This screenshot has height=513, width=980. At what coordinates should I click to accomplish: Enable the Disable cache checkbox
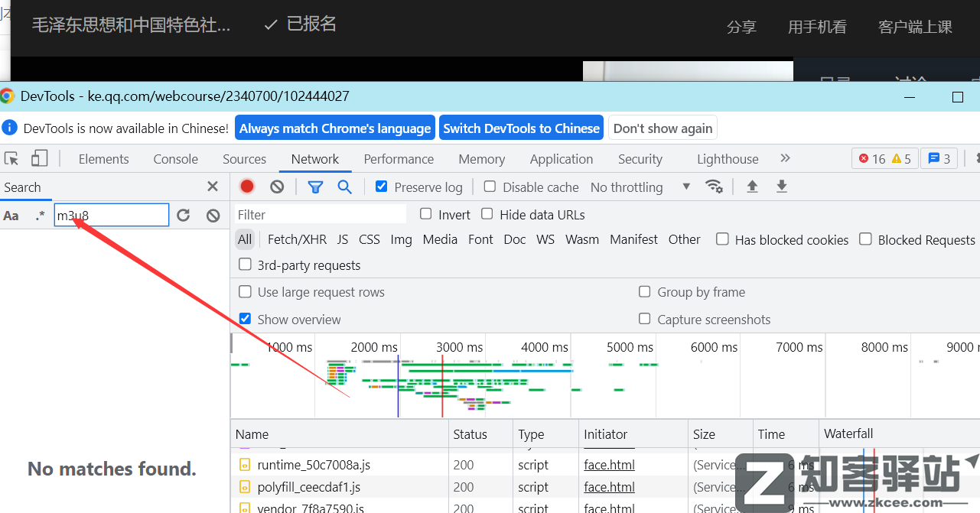(490, 187)
